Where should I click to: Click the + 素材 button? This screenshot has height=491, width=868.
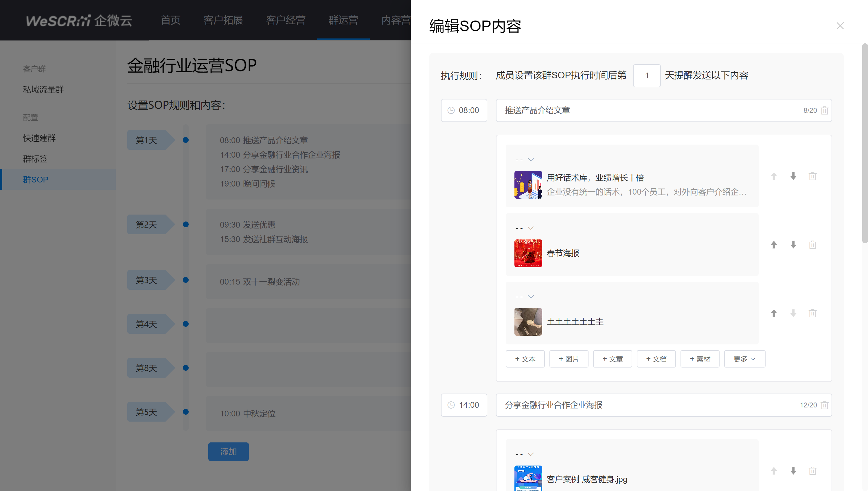[x=699, y=359]
